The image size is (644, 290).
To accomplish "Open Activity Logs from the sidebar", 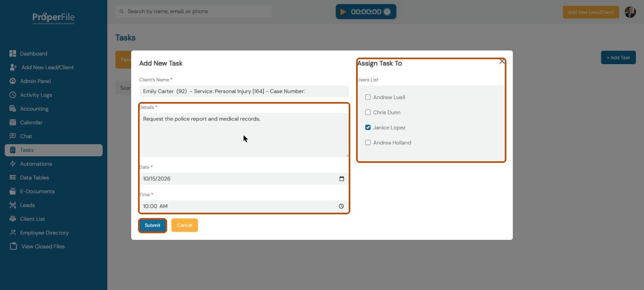I will [53, 95].
